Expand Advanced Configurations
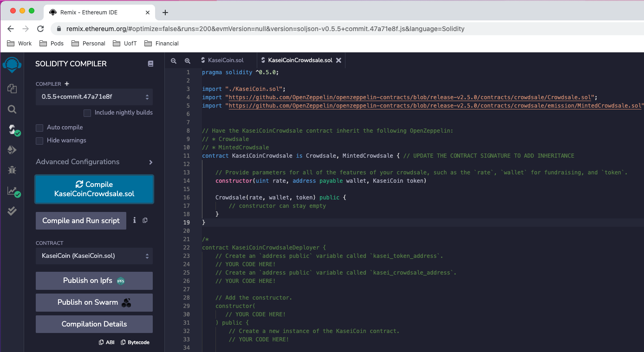 tap(94, 162)
